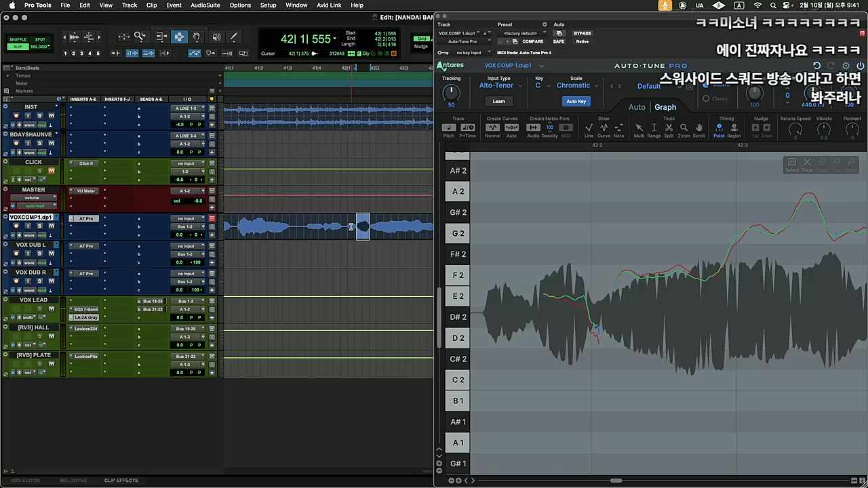Open MASTER track volume view selector
Image resolution: width=868 pixels, height=488 pixels.
pyautogui.click(x=33, y=198)
